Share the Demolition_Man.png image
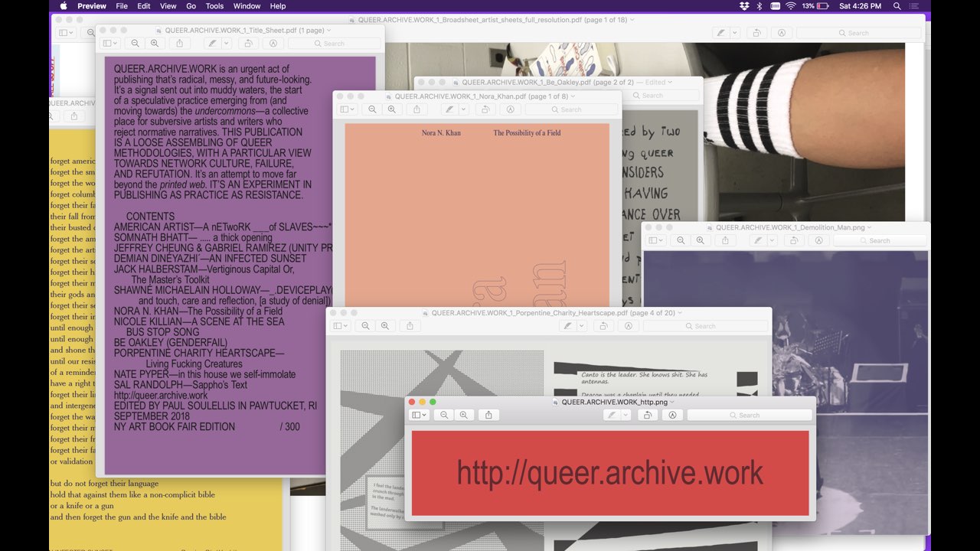Viewport: 980px width, 551px height. pos(725,240)
